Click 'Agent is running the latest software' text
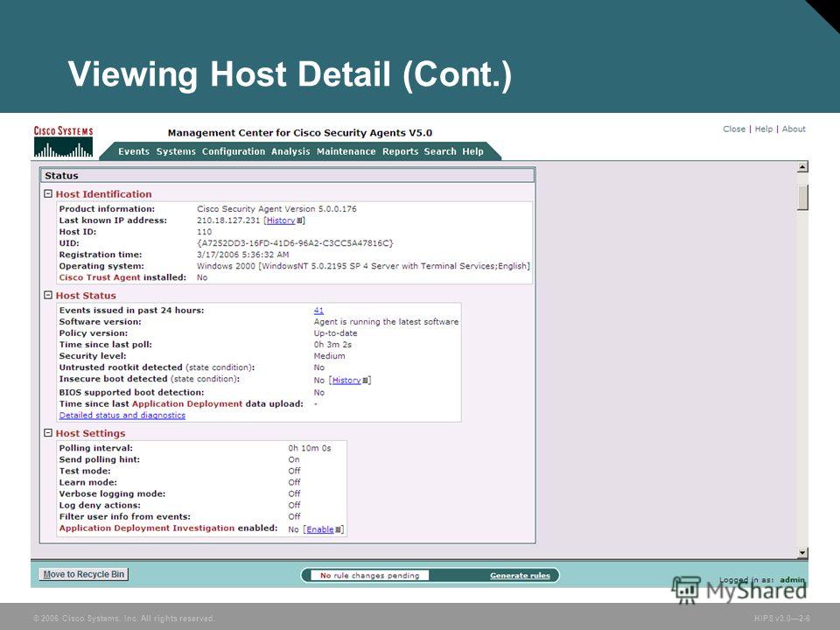Image resolution: width=840 pixels, height=630 pixels. pyautogui.click(x=386, y=322)
